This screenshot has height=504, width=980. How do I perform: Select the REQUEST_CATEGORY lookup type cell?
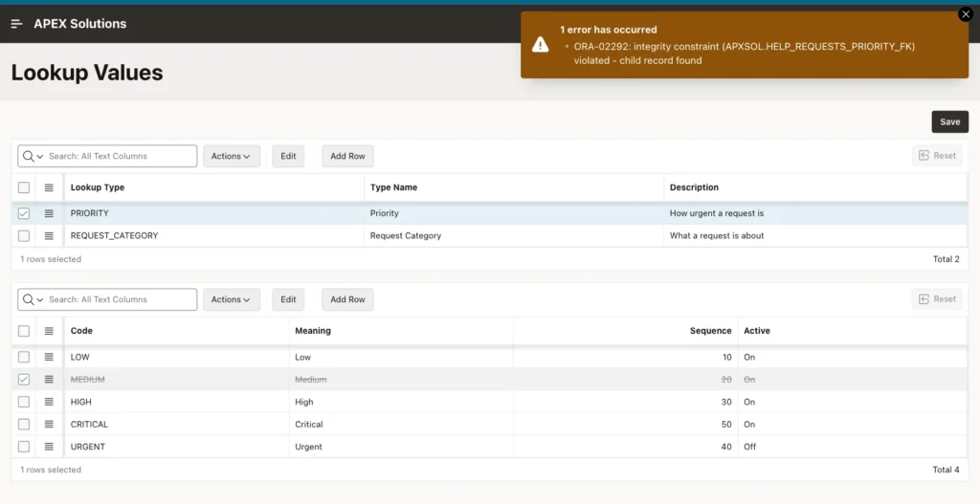point(214,236)
